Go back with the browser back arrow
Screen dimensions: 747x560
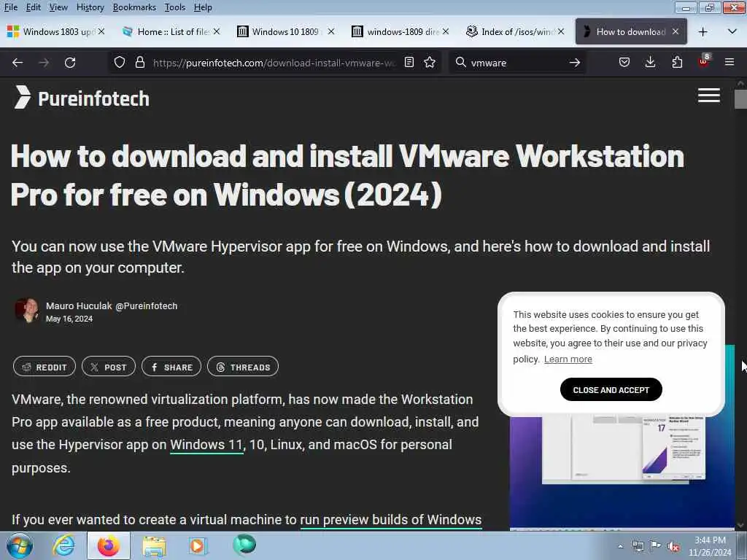click(18, 63)
